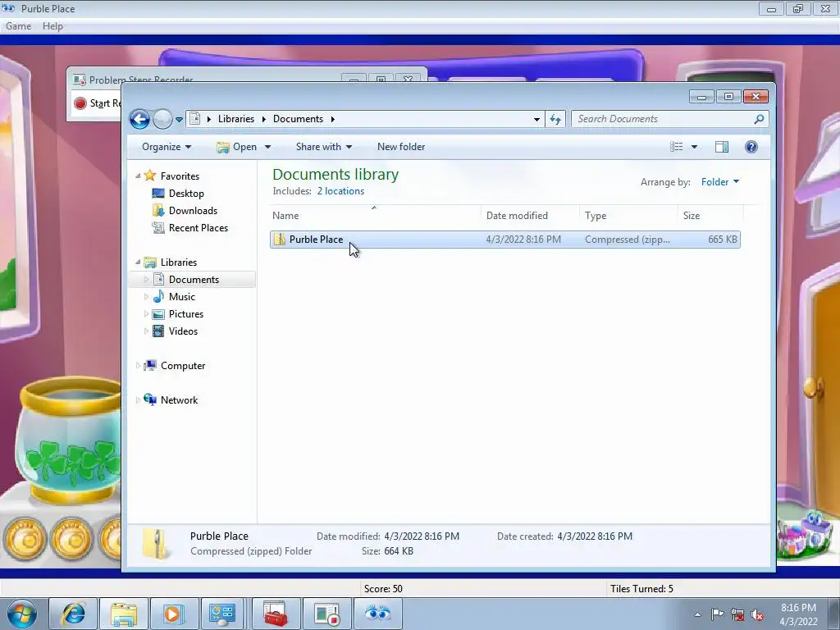
Task: Click the New folder button
Action: click(400, 147)
